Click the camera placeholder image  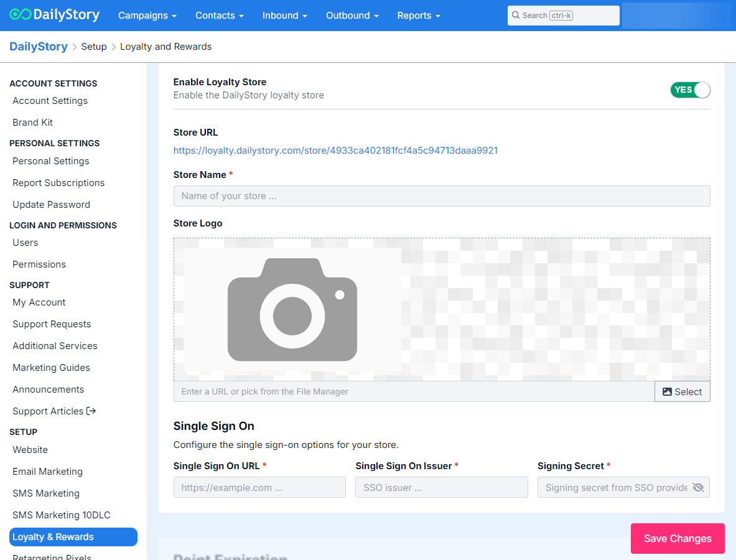click(x=292, y=309)
